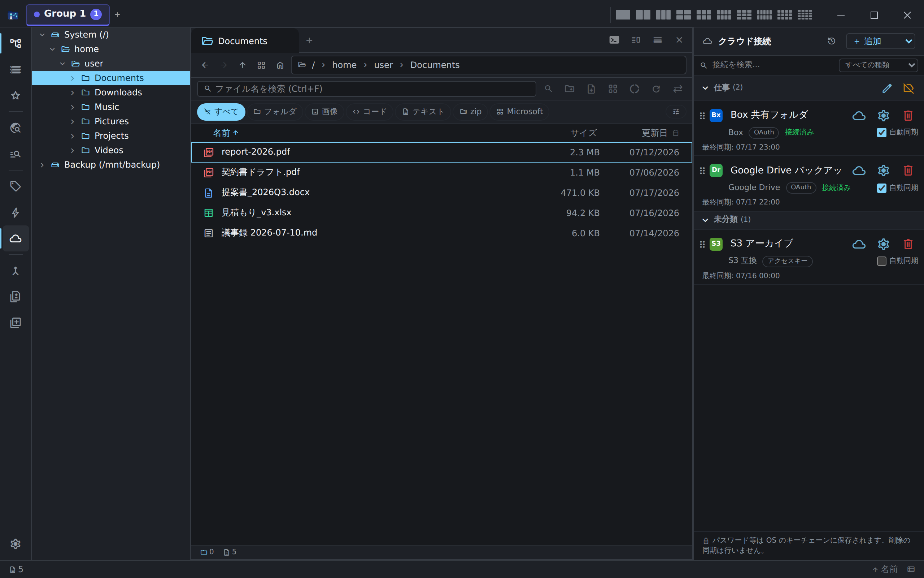The image size is (924, 578).
Task: Open the cloud connections sidebar icon
Action: point(15,238)
